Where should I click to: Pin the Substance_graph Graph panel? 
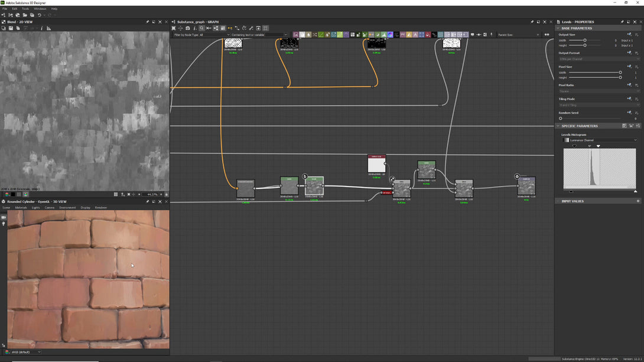[x=532, y=22]
